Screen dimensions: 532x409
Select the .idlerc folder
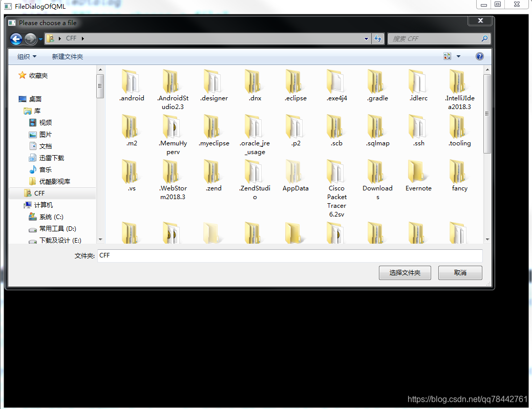(418, 86)
